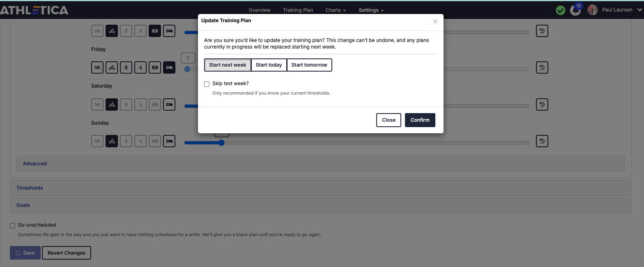
Task: Select Sunday's rest day bed icon
Action: 169,141
